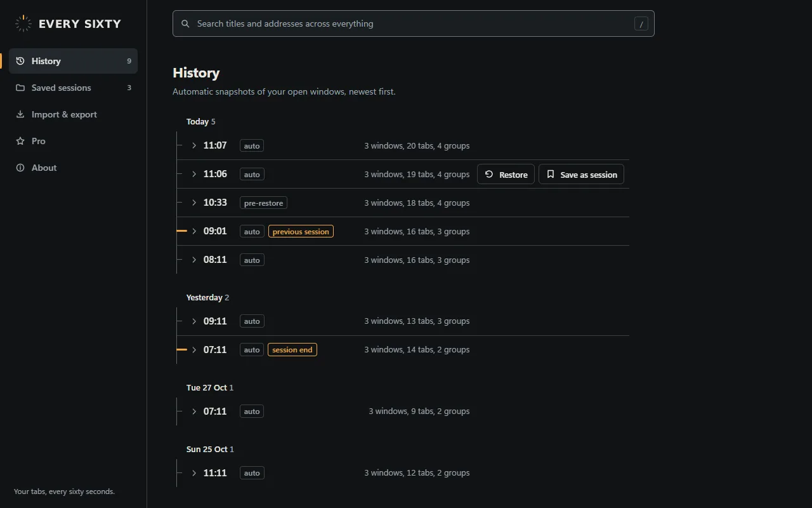Open the Import & export page
This screenshot has height=508, width=812.
73,114
